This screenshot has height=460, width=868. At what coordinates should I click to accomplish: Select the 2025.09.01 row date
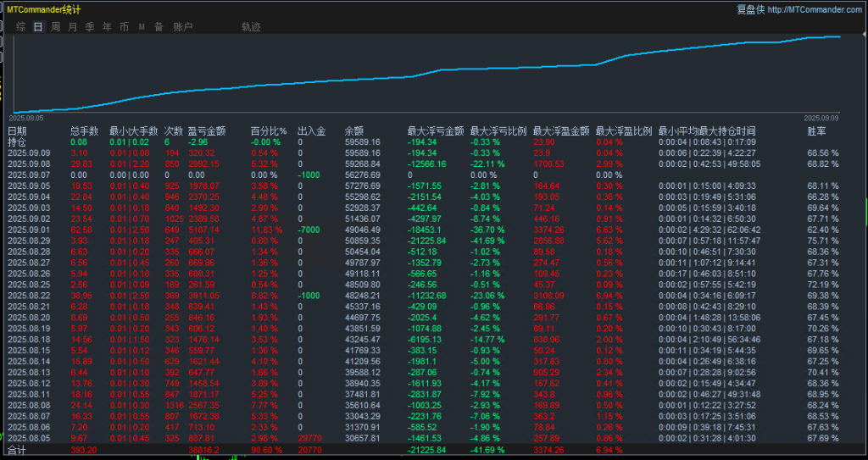pos(28,230)
